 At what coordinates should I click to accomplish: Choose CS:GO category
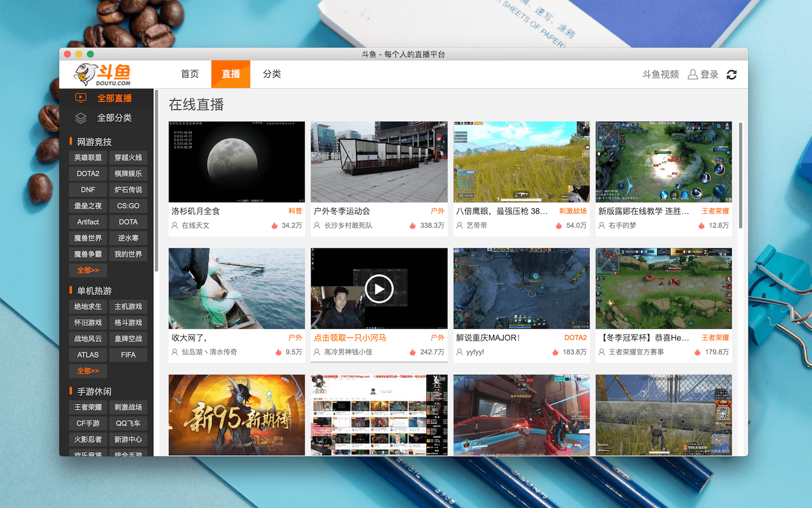tap(128, 206)
